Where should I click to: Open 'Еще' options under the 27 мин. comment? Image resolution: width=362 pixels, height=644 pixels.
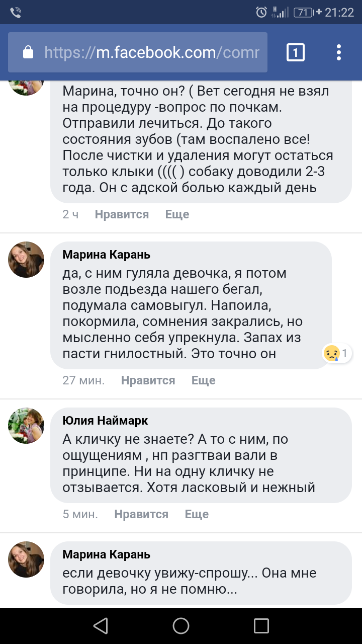tap(203, 380)
